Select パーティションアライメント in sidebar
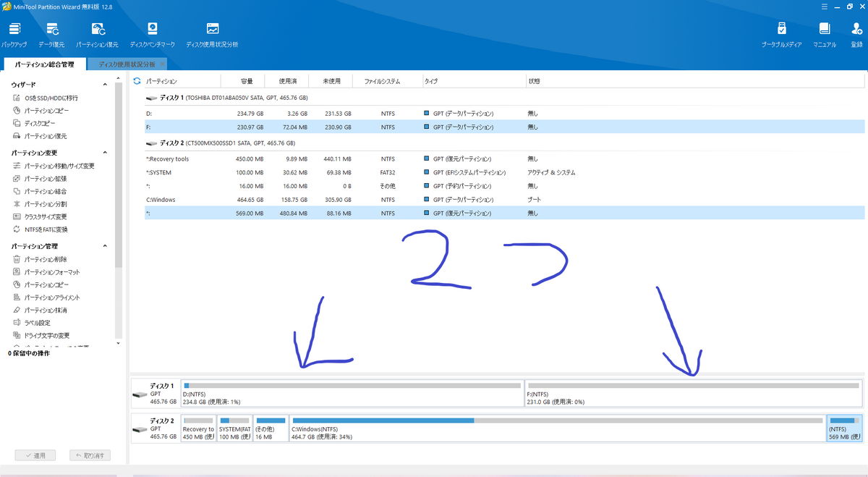Viewport: 868px width, 477px height. [x=47, y=297]
